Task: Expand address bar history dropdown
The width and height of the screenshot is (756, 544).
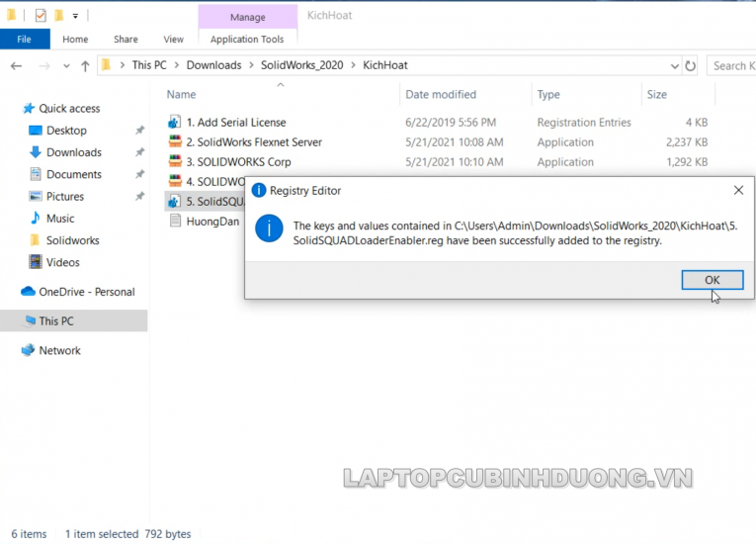Action: 675,66
